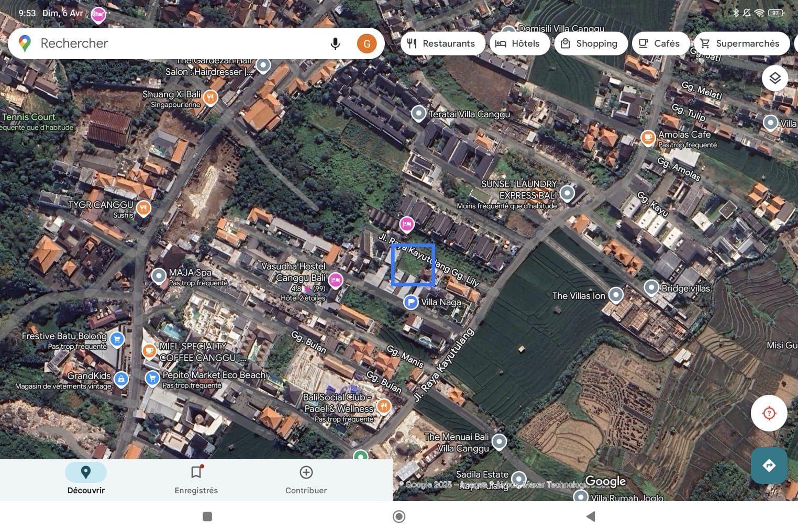Select the Découvrir tab
This screenshot has width=798, height=532.
coord(86,480)
